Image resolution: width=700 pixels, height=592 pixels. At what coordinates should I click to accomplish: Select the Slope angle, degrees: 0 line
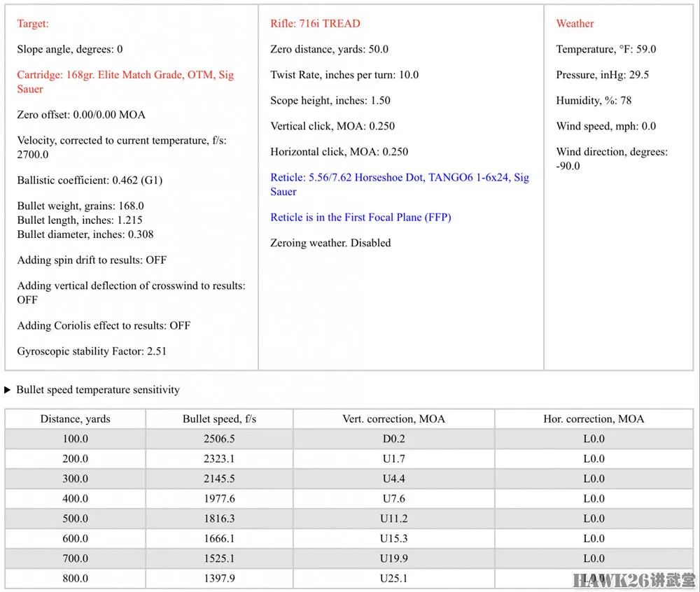point(69,49)
